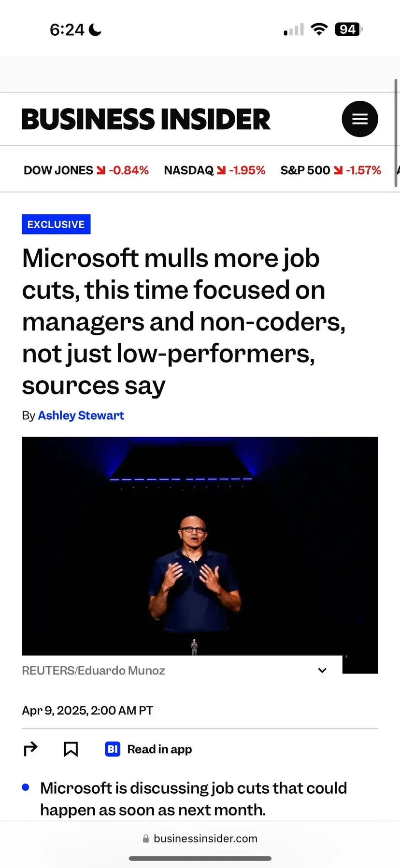Open the DOW JONES ticker
Viewport: 400px width, 868px height.
[x=86, y=170]
